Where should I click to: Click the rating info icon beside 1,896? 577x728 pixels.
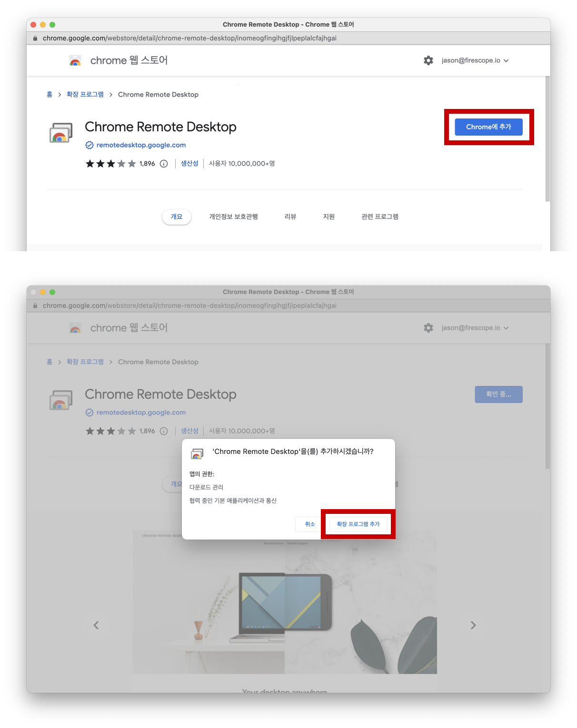point(164,164)
